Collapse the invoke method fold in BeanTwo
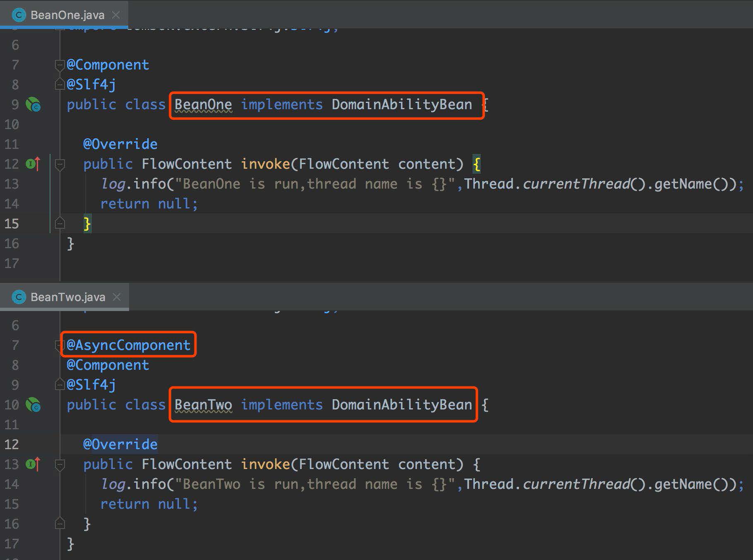 tap(60, 465)
